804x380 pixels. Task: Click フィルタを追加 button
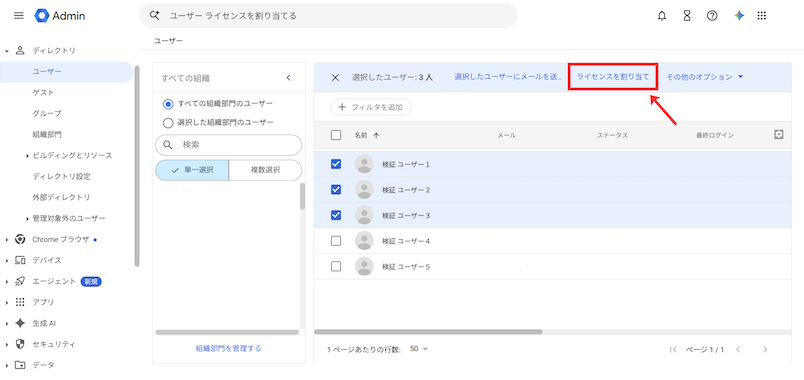[x=371, y=107]
